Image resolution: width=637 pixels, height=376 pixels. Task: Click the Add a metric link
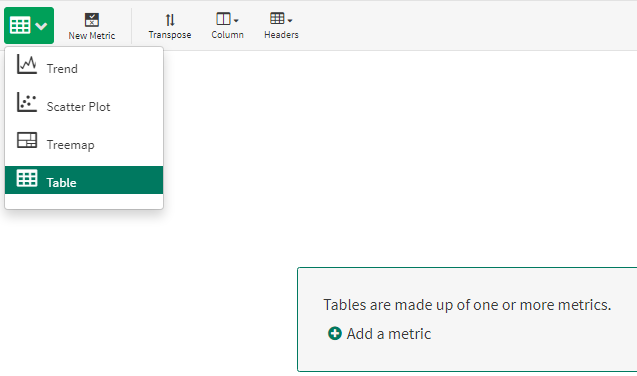click(389, 334)
